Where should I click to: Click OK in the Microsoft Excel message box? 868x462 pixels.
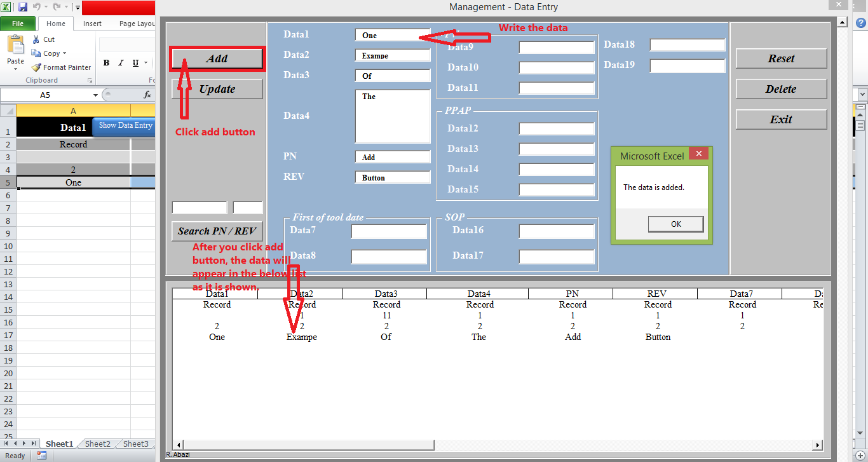[x=676, y=224]
